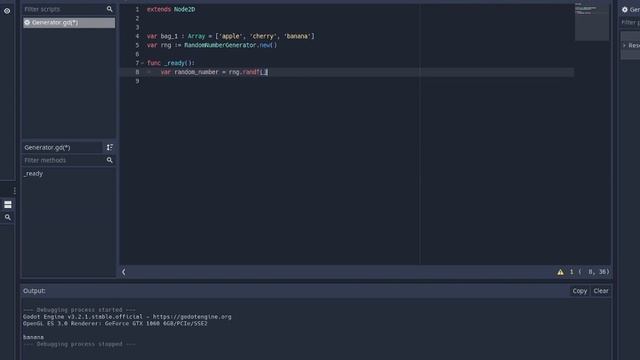Viewport: 640px width, 360px height.
Task: Collapse the scripts panel with the left arrow
Action: click(x=124, y=272)
